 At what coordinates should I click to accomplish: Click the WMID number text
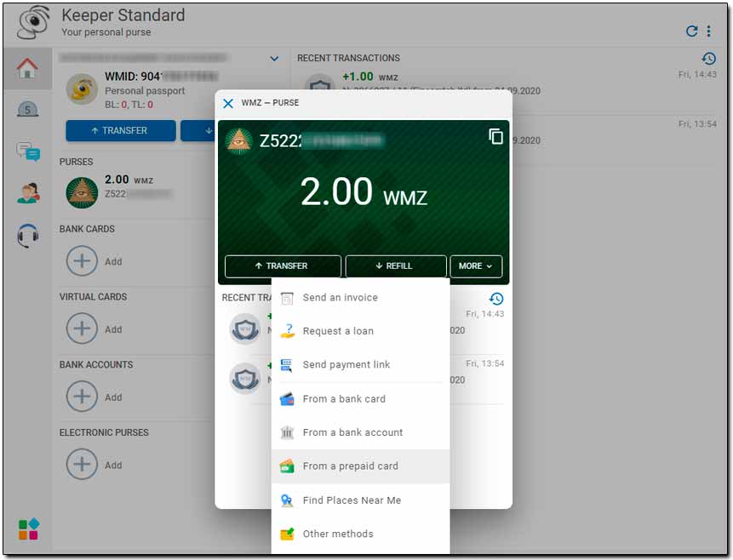point(161,77)
